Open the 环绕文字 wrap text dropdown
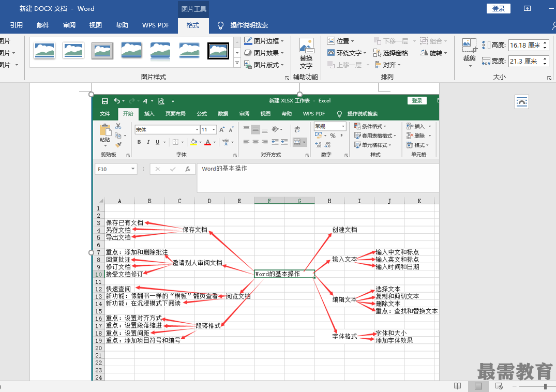Screen dimensions: 556x392 [347, 53]
